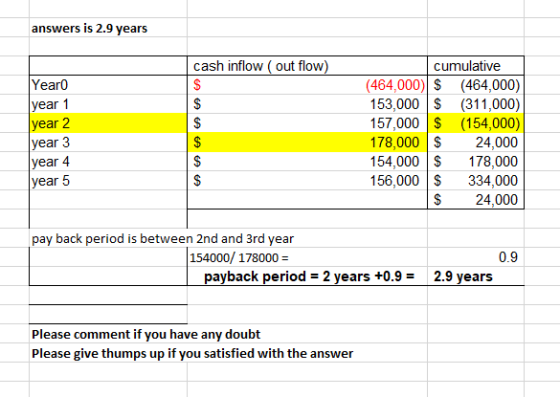This screenshot has width=560, height=397.
Task: Click the highlighted 178,000 cash inflow cell
Action: pos(307,142)
